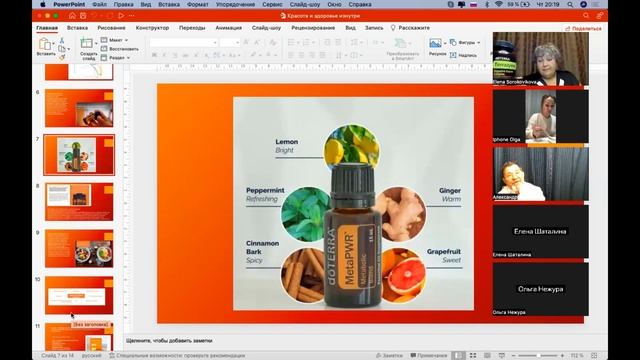Click the Поделиться (Share) button

[583, 29]
